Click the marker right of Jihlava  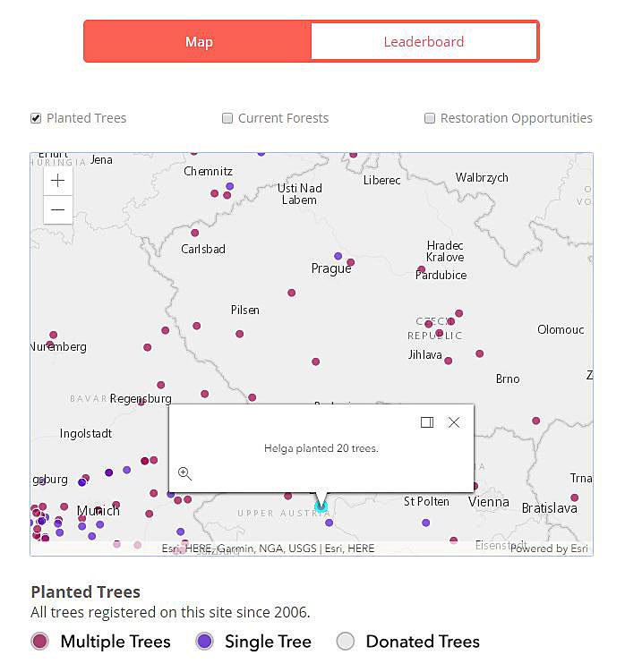pyautogui.click(x=449, y=361)
